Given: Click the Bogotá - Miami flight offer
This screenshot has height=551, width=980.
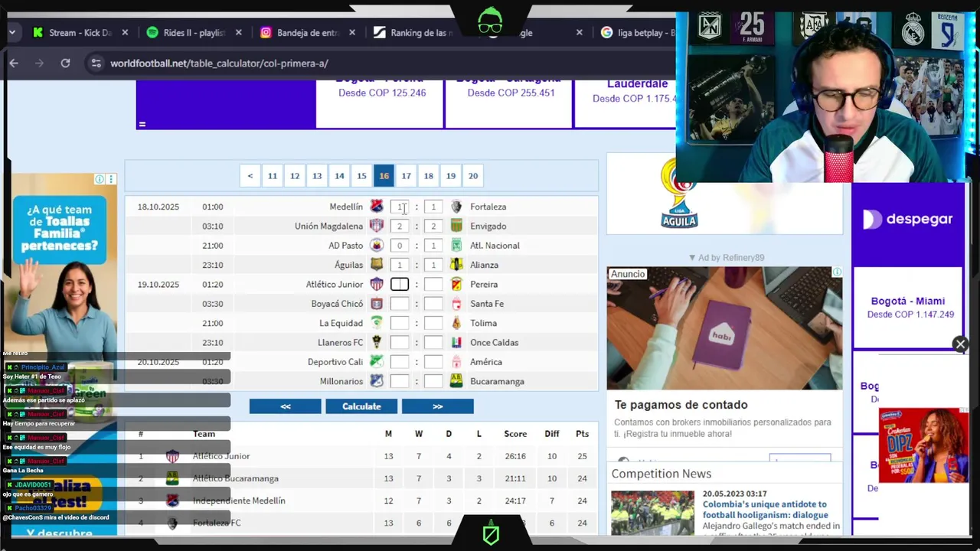Looking at the screenshot, I should [x=907, y=307].
